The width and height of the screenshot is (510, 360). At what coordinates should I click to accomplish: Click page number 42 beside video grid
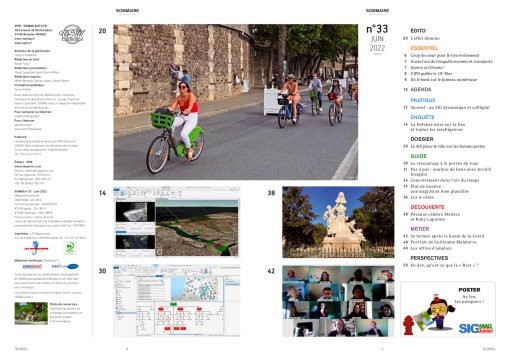pyautogui.click(x=271, y=271)
